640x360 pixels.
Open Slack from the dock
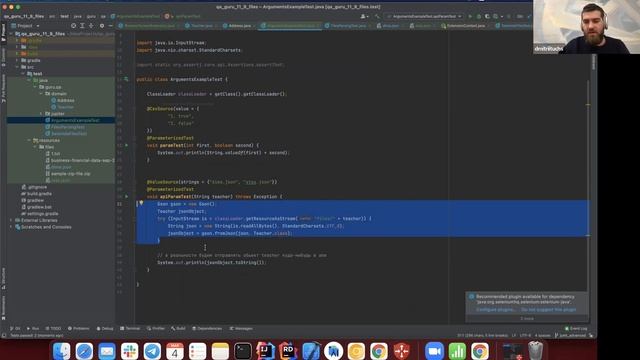pos(130,351)
